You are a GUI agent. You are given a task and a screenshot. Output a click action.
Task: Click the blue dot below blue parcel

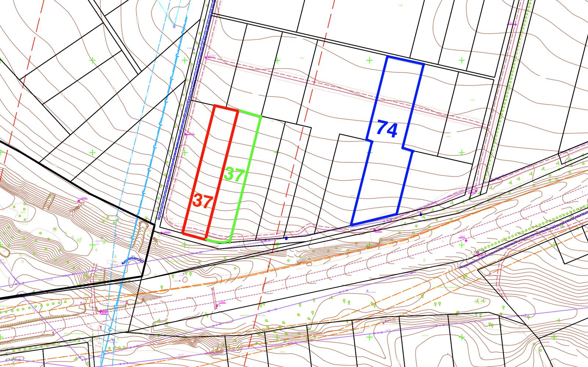[421, 214]
